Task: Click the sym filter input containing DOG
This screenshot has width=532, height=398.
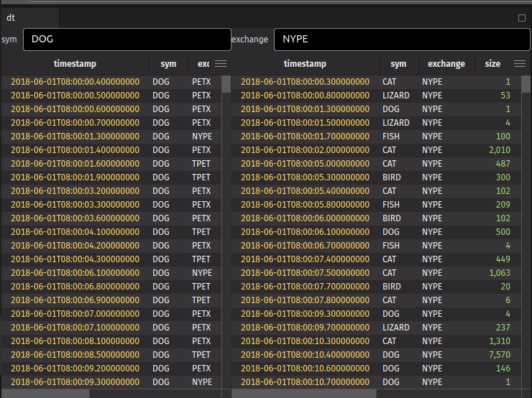Action: pos(127,40)
